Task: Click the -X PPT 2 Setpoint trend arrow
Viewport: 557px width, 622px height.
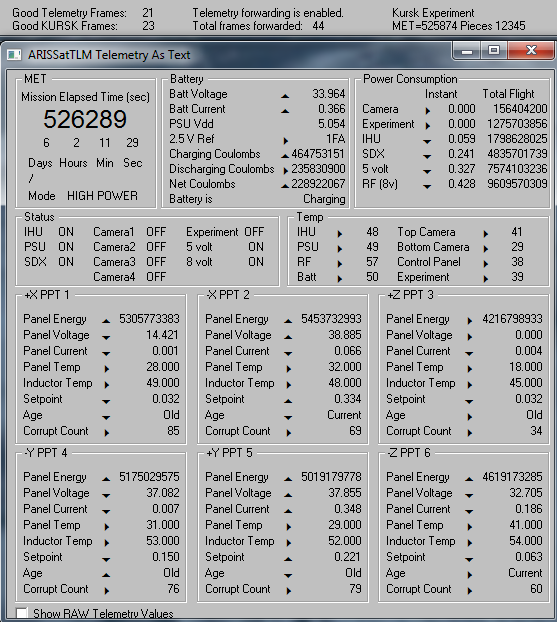Action: pos(288,401)
